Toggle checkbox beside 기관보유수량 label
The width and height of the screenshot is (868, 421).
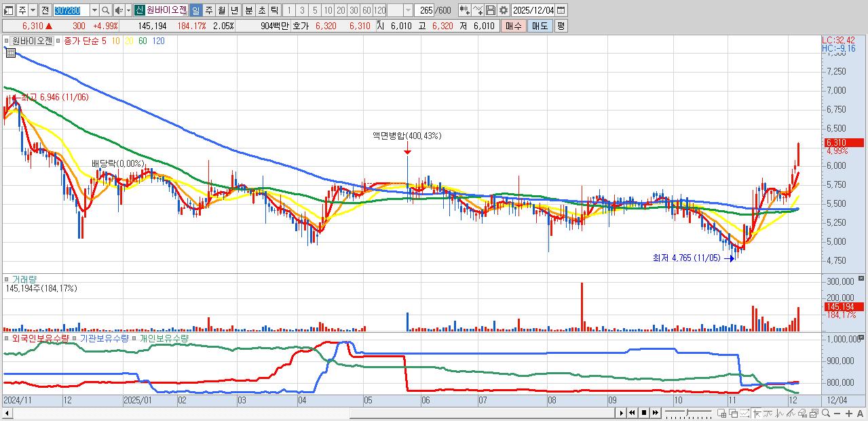[75, 338]
